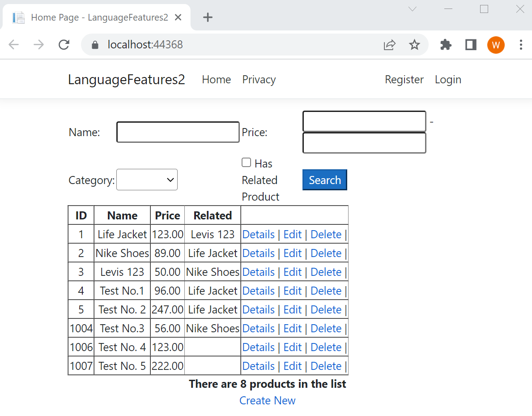Viewport: 532px width, 416px height.
Task: Open the extensions puzzle icon
Action: coord(445,45)
